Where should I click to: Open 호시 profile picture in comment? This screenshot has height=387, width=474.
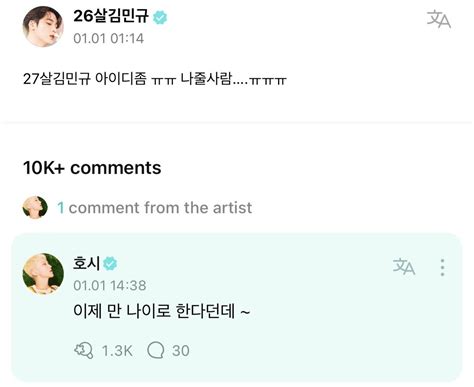pos(43,274)
